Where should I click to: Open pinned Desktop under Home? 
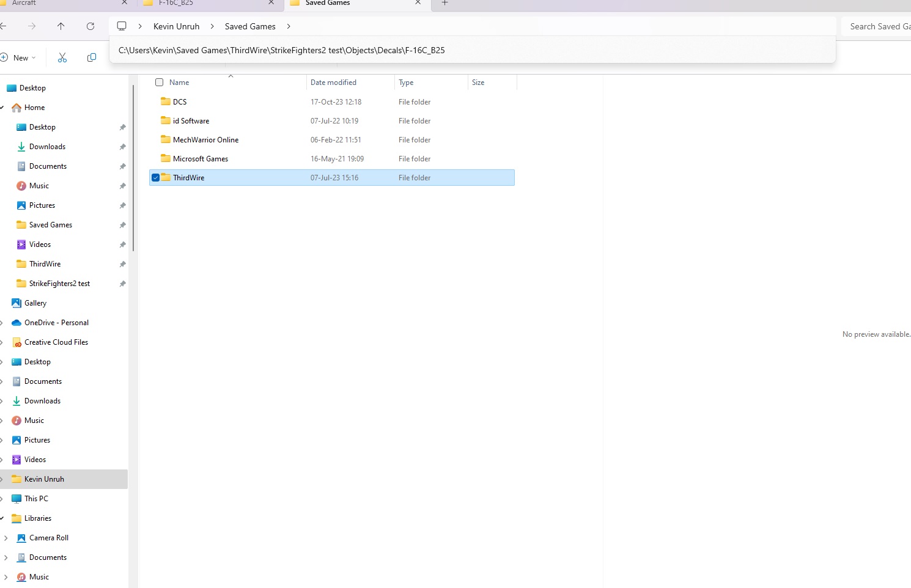point(42,127)
